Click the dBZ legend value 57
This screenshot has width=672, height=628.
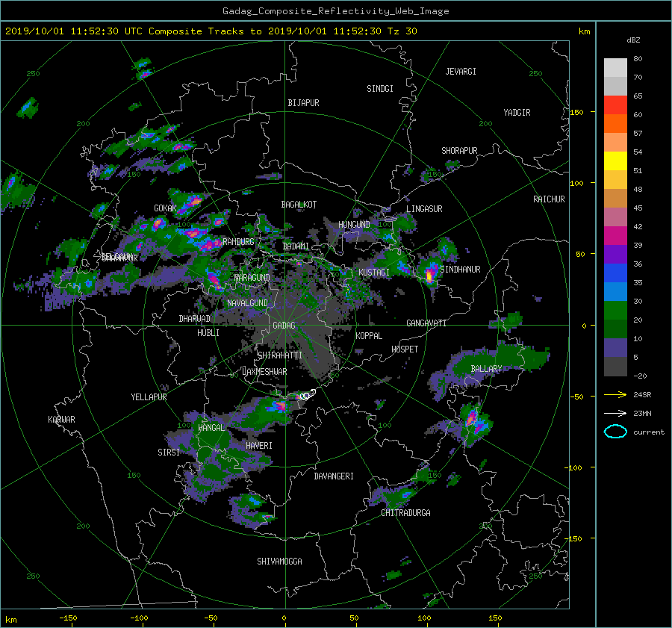point(638,134)
